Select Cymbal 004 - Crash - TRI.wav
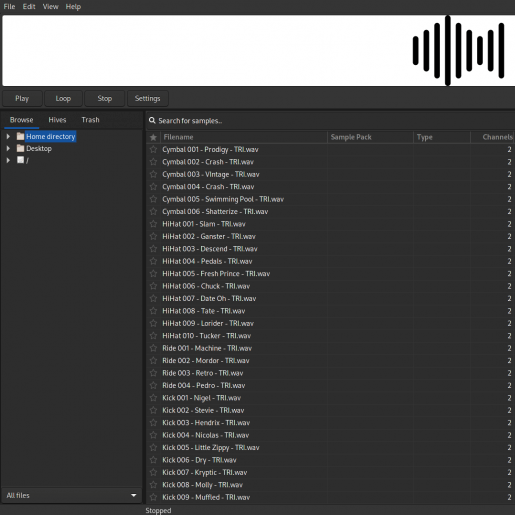Screen dimensions: 515x515 (208, 187)
